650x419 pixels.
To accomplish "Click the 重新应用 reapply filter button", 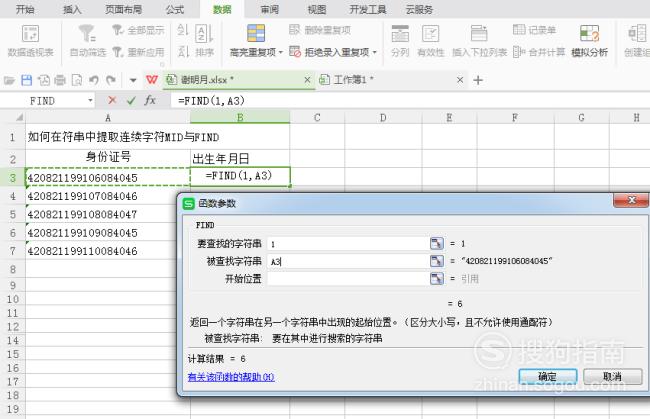I will [138, 52].
